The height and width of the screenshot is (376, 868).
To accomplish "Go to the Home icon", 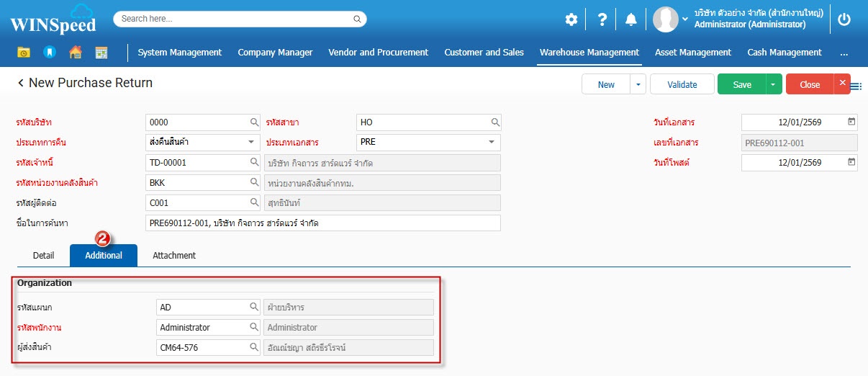I will tap(75, 53).
